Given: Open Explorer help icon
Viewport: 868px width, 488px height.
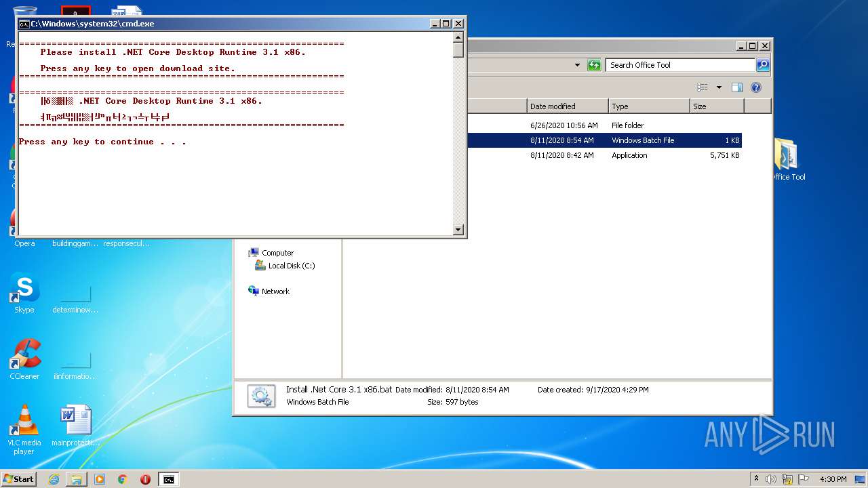Looking at the screenshot, I should point(756,87).
